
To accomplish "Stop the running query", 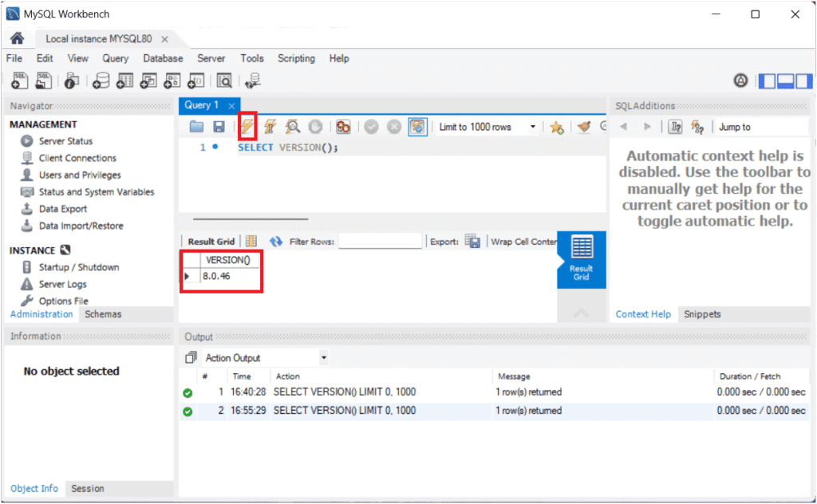I will tap(315, 127).
